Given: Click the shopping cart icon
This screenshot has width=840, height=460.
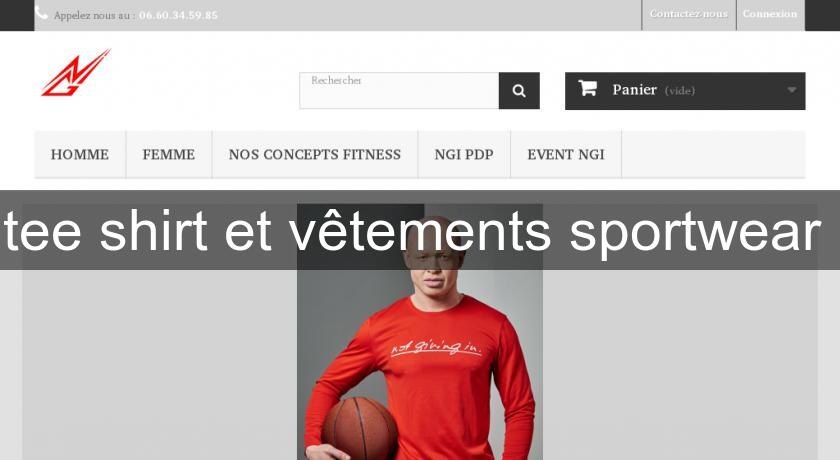Looking at the screenshot, I should pyautogui.click(x=587, y=88).
